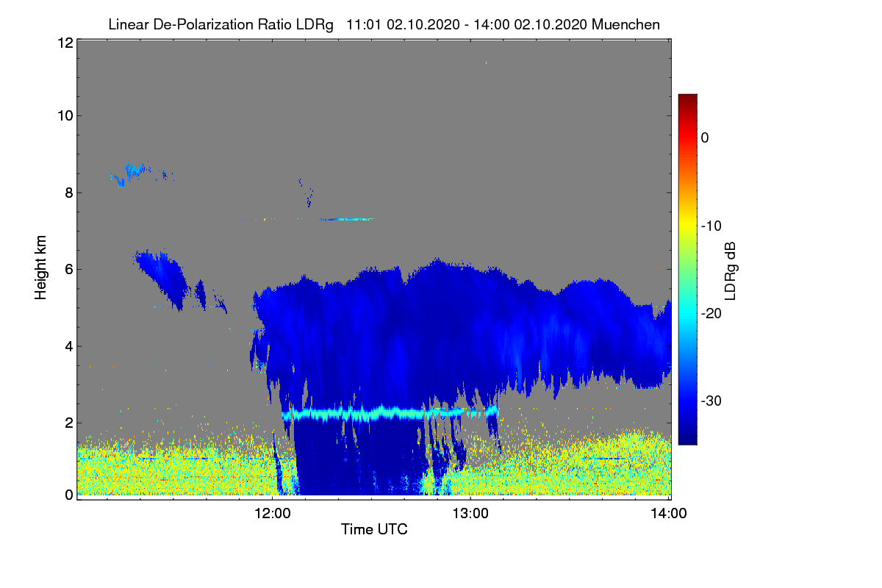The height and width of the screenshot is (588, 882).
Task: Click the dark red top of the colorbar
Action: pos(687,99)
